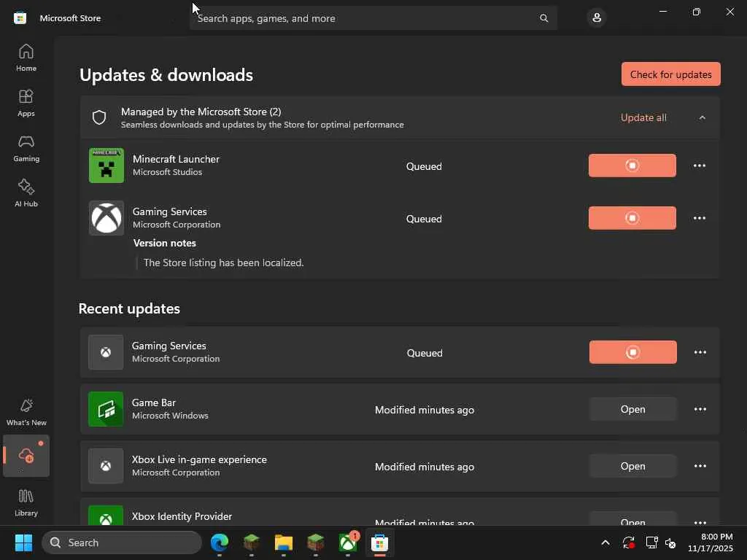Click the queued Gaming Services Xbox icon
Viewport: 747px width, 560px height.
[107, 217]
